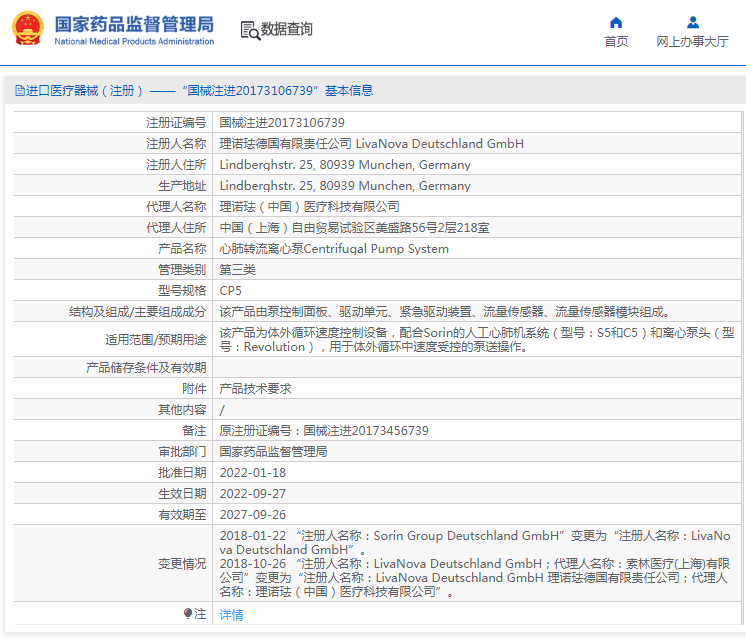The height and width of the screenshot is (642, 746).
Task: Open the 数据查询 text heading
Action: pyautogui.click(x=287, y=30)
